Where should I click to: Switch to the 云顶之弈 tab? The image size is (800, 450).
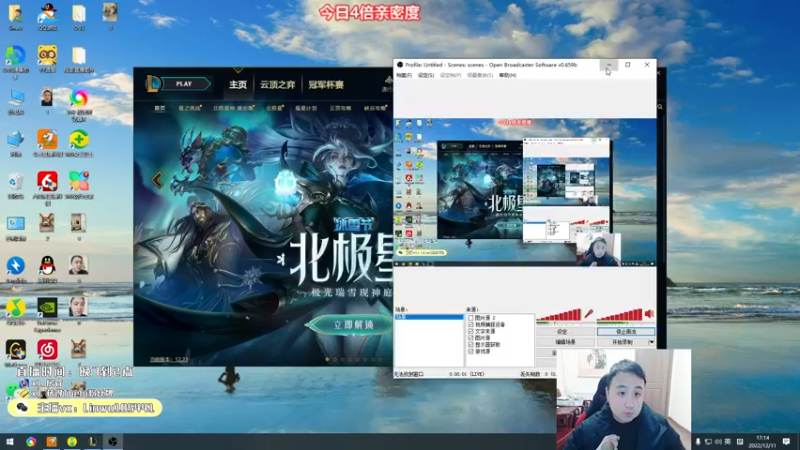click(278, 84)
